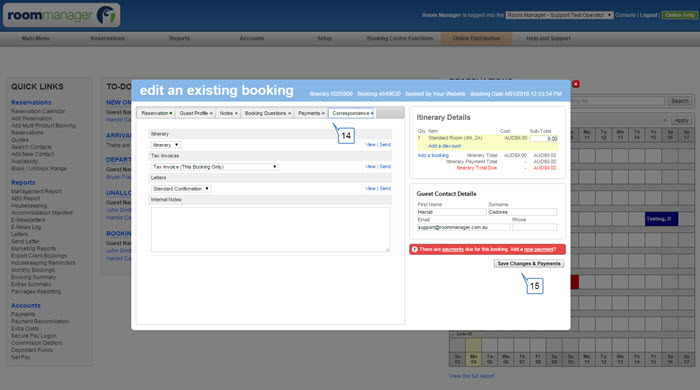Image resolution: width=700 pixels, height=390 pixels.
Task: Click Add a discount link
Action: (445, 146)
